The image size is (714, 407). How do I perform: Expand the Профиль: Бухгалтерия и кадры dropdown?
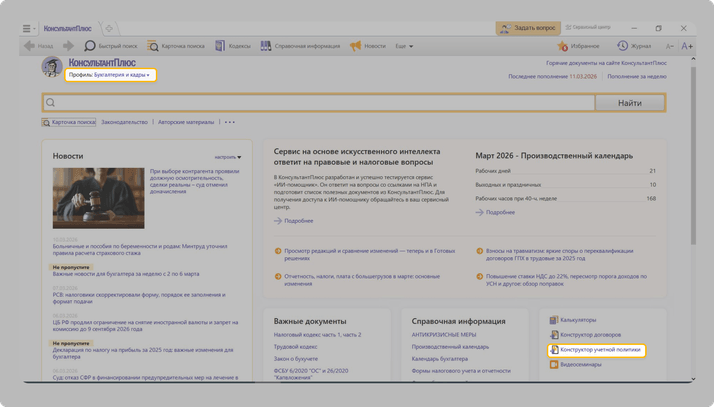click(110, 75)
